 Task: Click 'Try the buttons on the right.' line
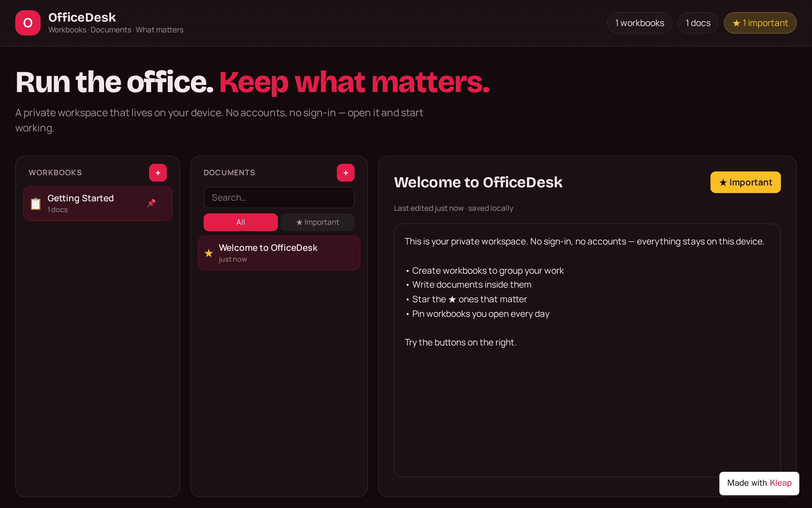click(460, 342)
